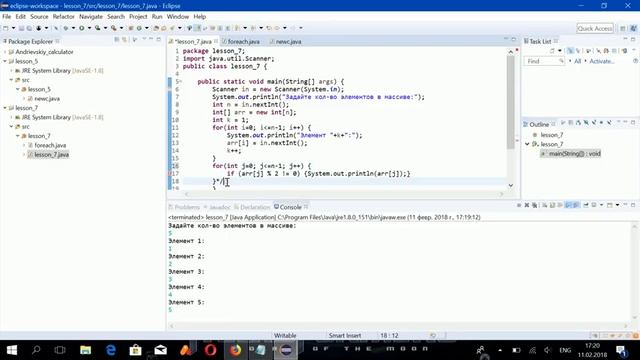Run the program with green Run icon
Image resolution: width=640 pixels, height=360 pixels.
tap(82, 28)
